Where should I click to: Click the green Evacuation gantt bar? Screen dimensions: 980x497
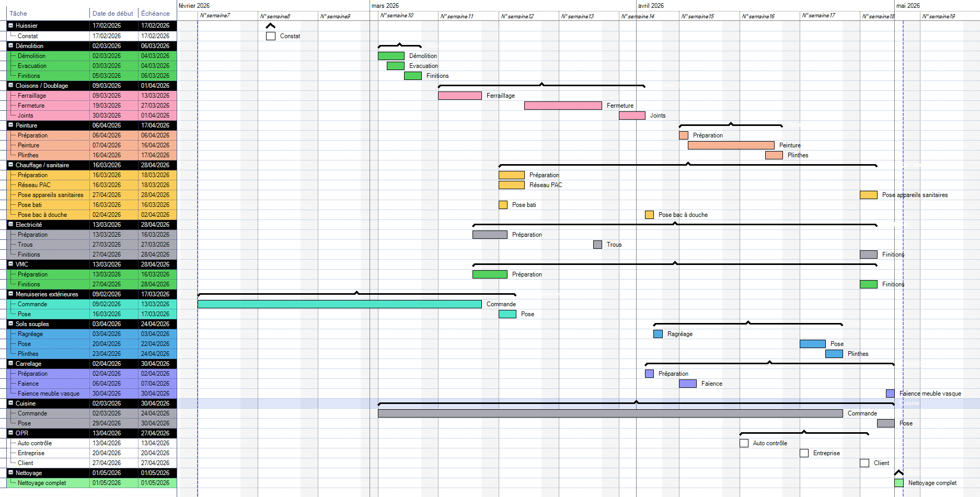point(396,66)
